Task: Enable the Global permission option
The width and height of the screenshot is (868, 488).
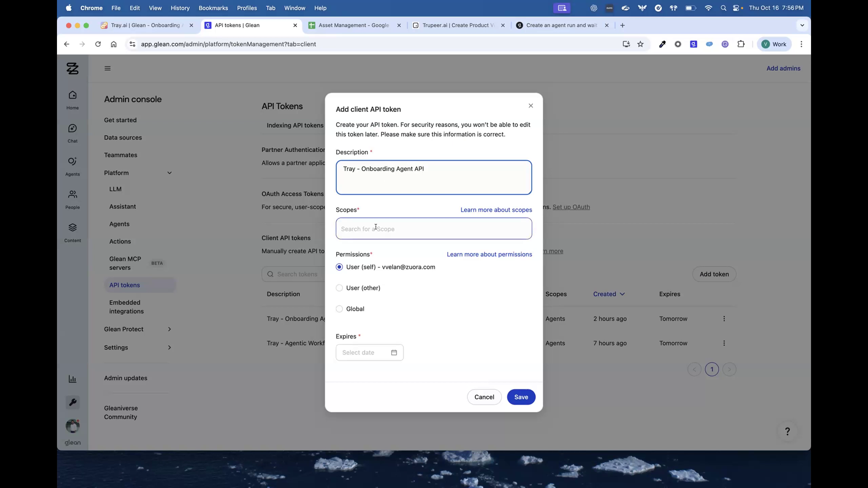Action: (339, 309)
